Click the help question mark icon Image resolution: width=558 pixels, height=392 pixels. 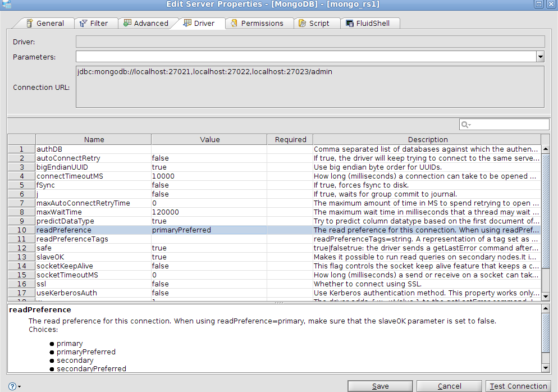coord(12,386)
